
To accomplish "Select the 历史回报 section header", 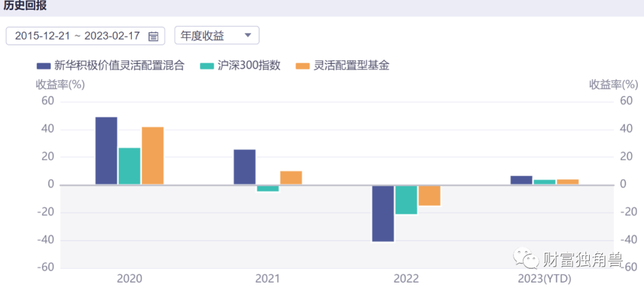I will pos(26,7).
